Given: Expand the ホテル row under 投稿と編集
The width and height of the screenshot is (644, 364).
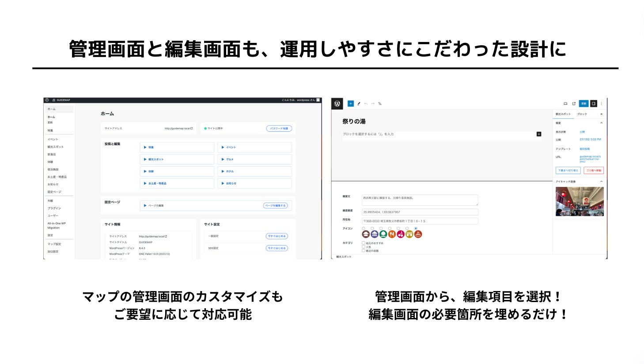Looking at the screenshot, I should tap(255, 171).
